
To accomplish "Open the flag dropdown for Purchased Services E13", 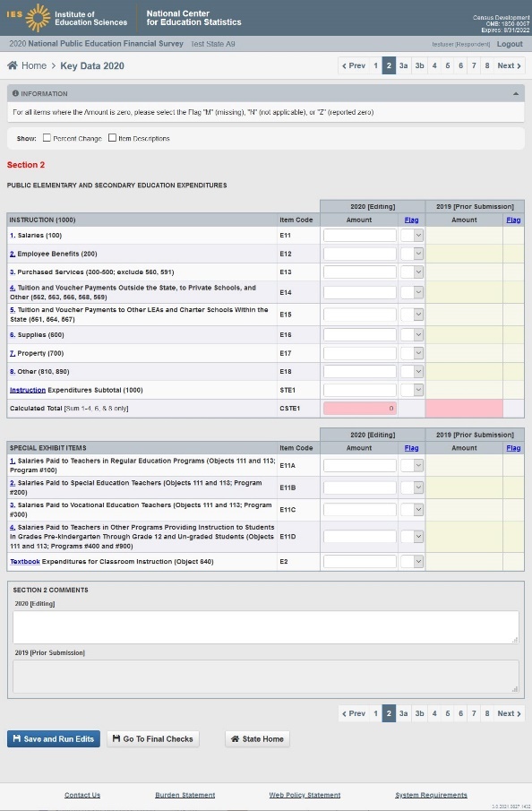I will tap(412, 272).
